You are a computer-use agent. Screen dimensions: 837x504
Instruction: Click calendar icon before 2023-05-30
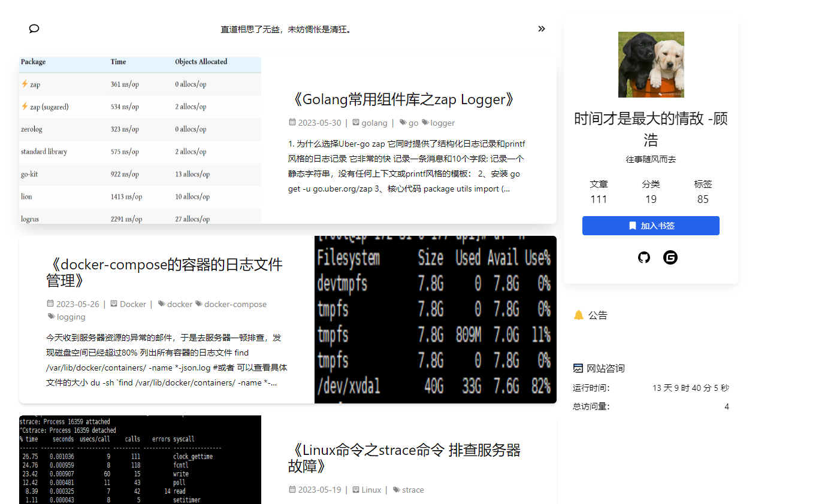click(292, 122)
